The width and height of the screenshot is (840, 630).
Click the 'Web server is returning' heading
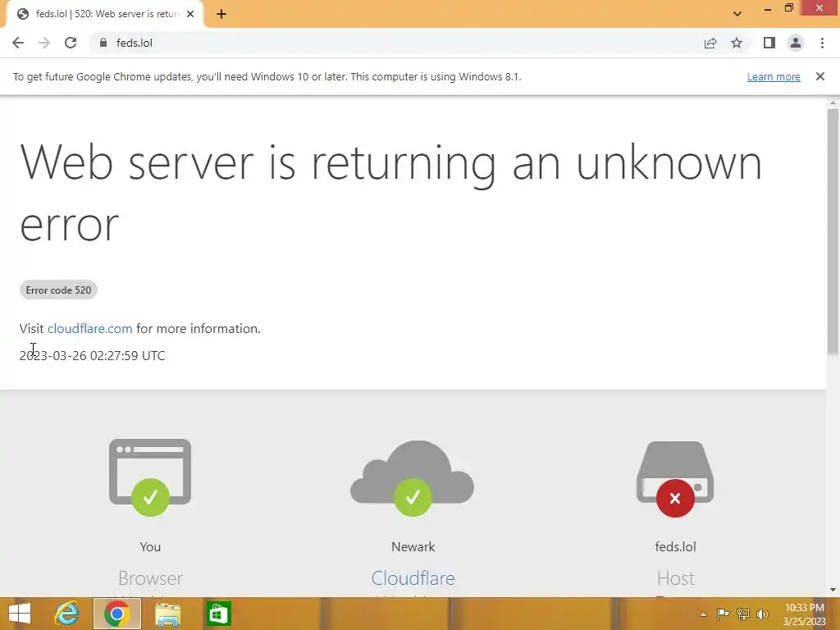coord(390,193)
